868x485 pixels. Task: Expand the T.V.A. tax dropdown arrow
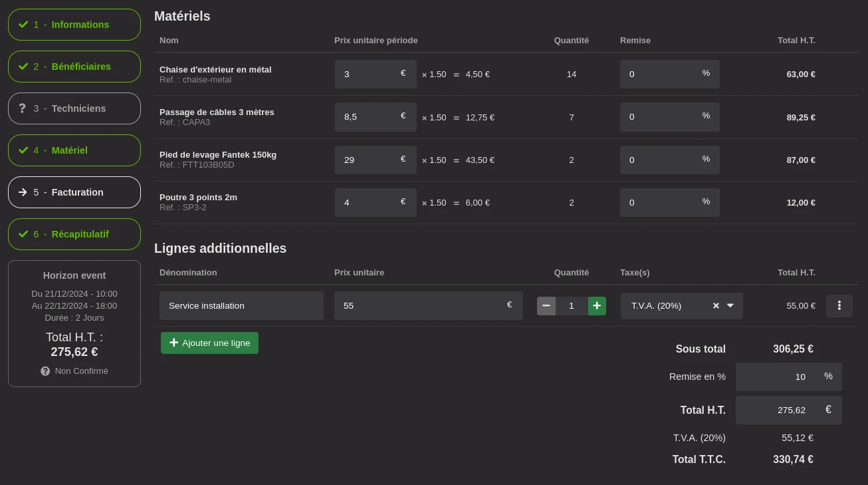coord(730,306)
